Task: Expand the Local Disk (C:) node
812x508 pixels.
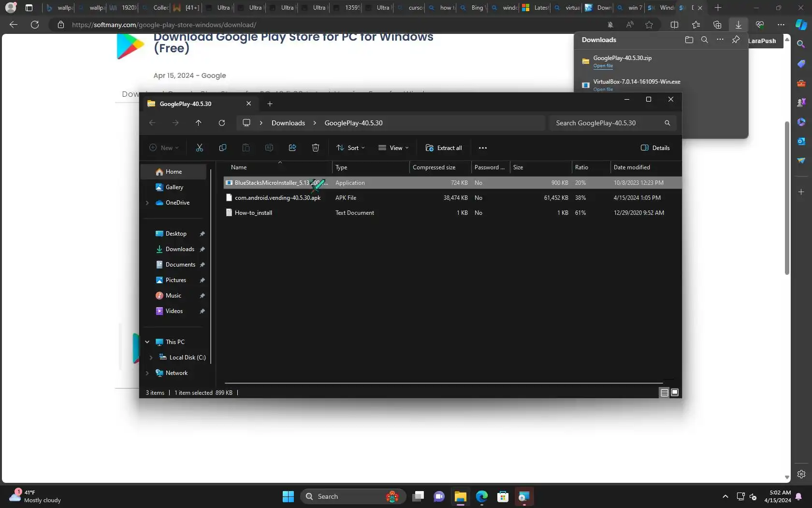Action: click(151, 358)
